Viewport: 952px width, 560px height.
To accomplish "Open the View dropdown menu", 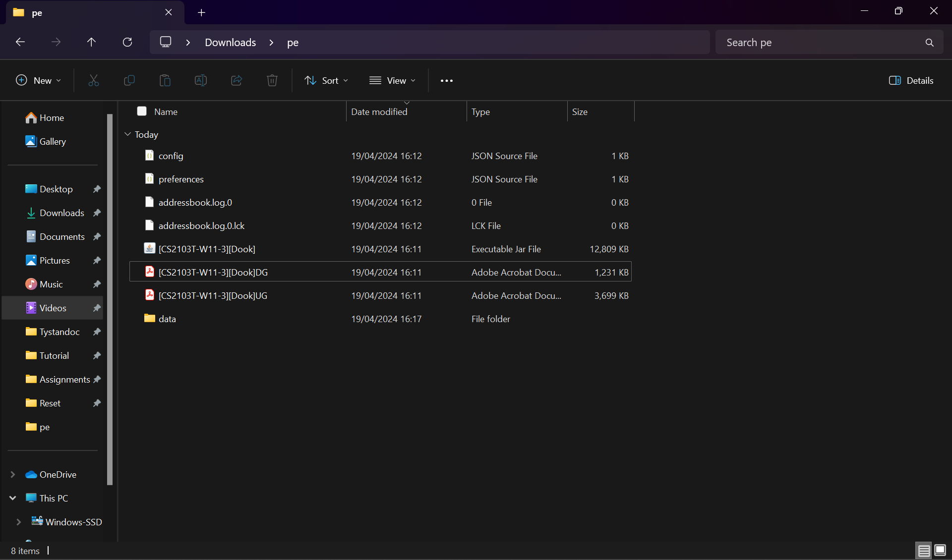I will pyautogui.click(x=392, y=80).
